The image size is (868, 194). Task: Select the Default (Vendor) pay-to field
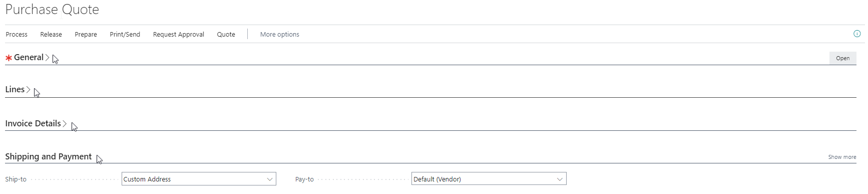click(x=489, y=179)
